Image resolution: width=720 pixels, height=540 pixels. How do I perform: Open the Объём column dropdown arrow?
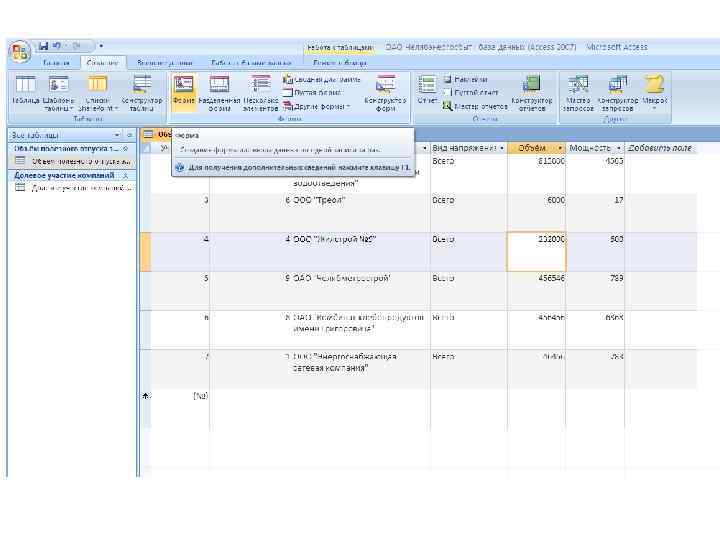click(x=560, y=148)
